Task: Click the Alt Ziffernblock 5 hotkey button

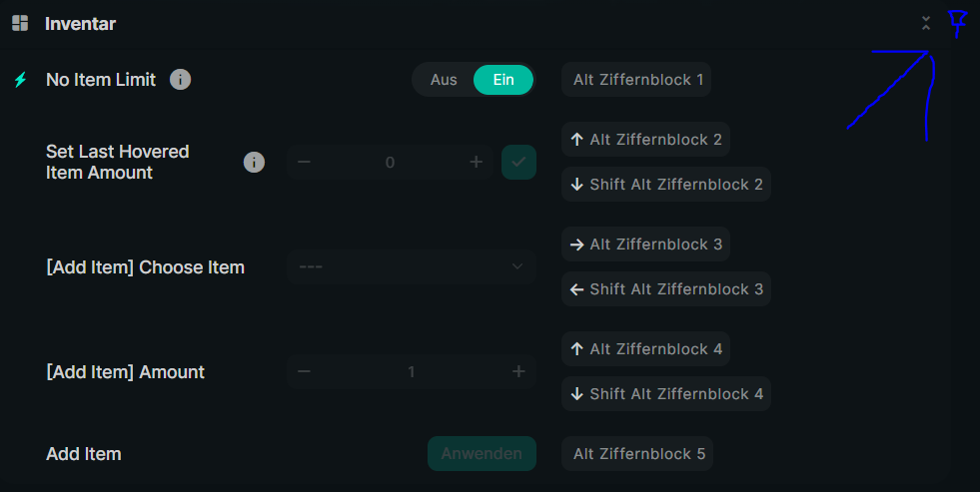Action: (636, 454)
